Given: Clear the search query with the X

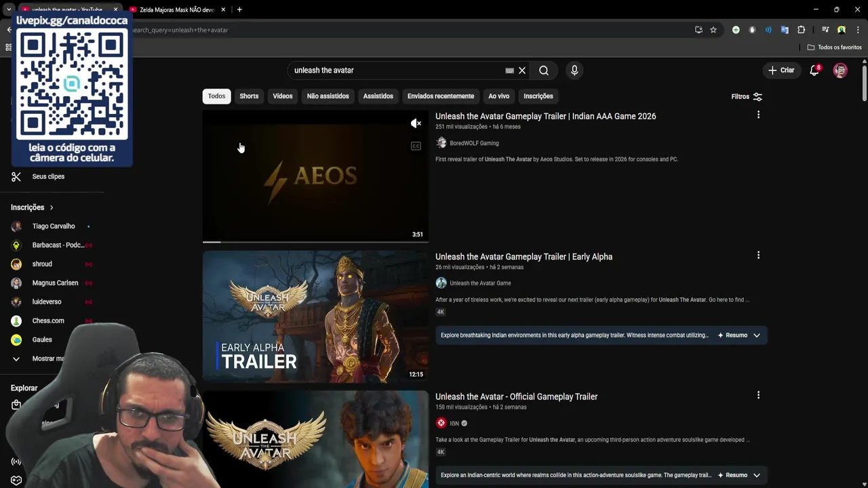Looking at the screenshot, I should coord(522,70).
